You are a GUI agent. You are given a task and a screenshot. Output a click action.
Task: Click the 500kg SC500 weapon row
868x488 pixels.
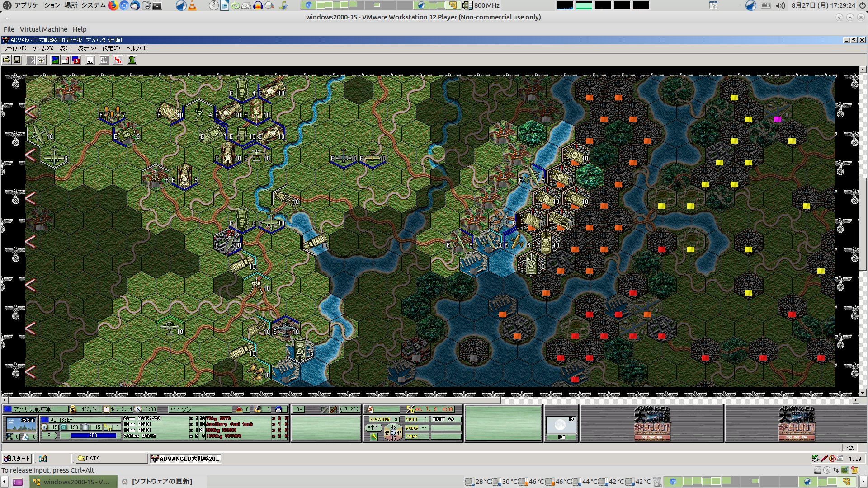tap(247, 430)
